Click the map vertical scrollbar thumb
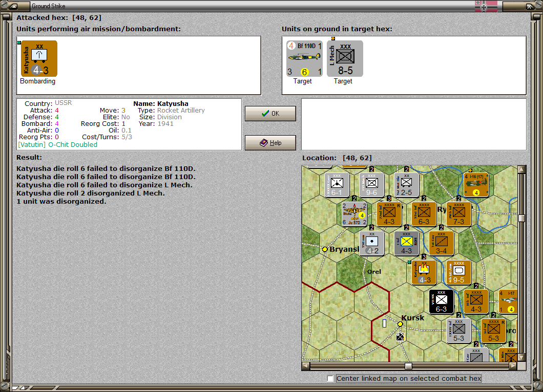 (x=521, y=218)
